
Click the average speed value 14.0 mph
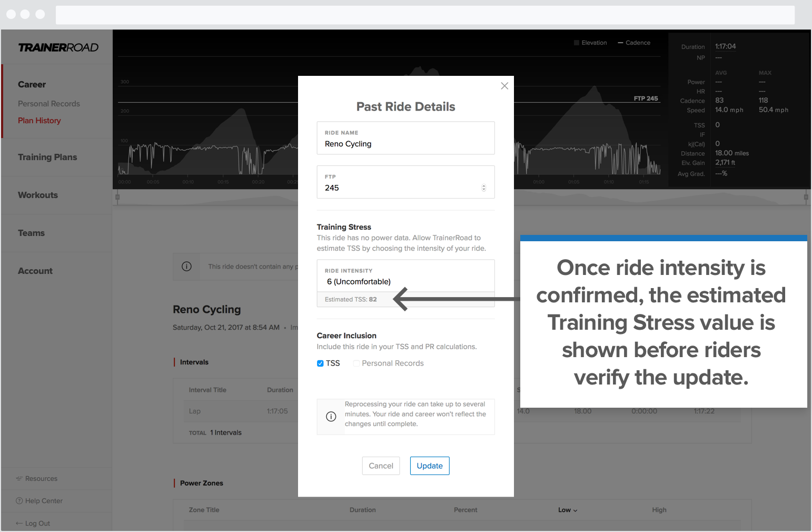pyautogui.click(x=729, y=110)
